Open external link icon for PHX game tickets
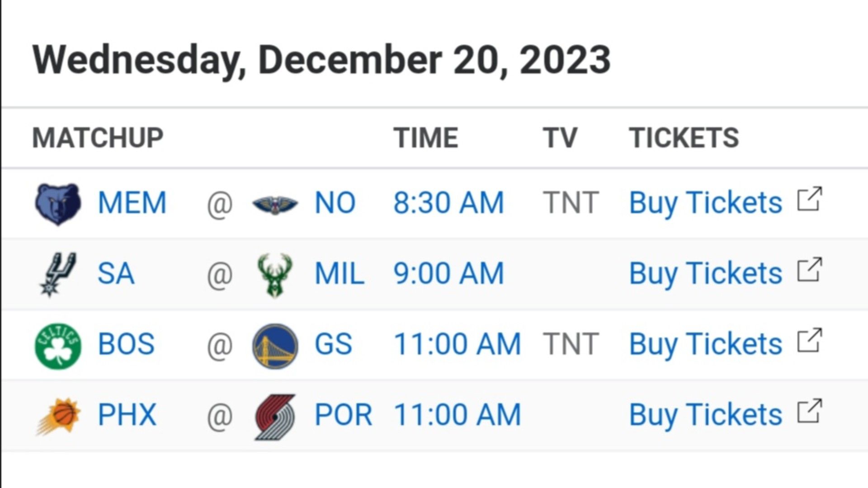 [x=809, y=411]
